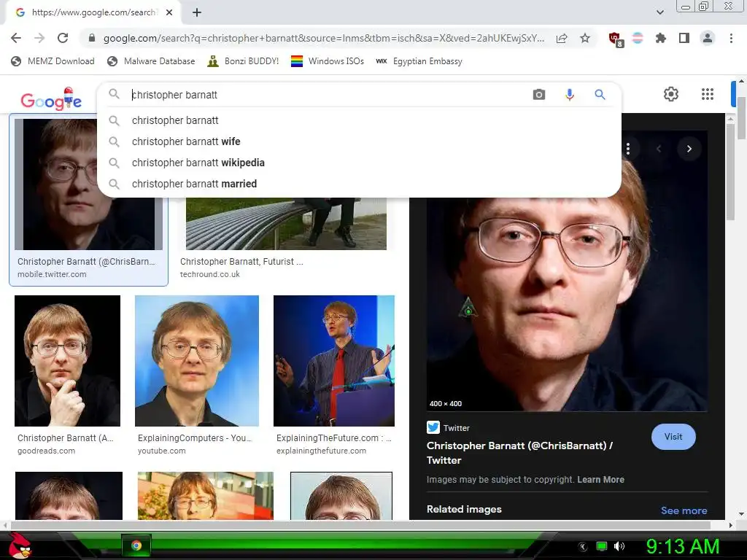Open MEMZ Download bookmark
Viewport: 747px width, 560px height.
53,61
